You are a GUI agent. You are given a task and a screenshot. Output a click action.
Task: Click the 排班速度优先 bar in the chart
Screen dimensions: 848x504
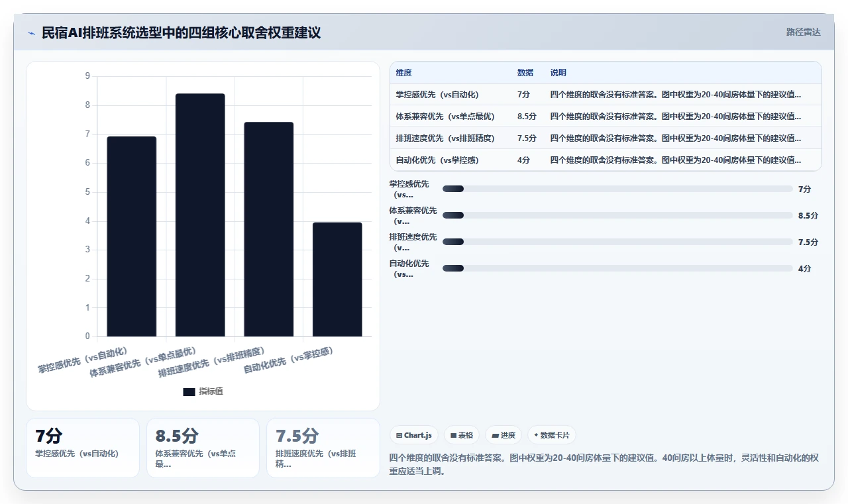(x=269, y=229)
